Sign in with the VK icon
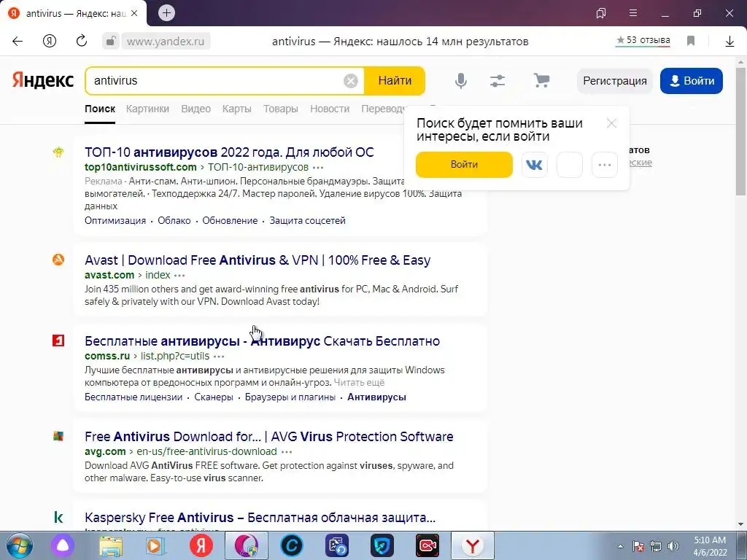The height and width of the screenshot is (560, 747). [535, 165]
